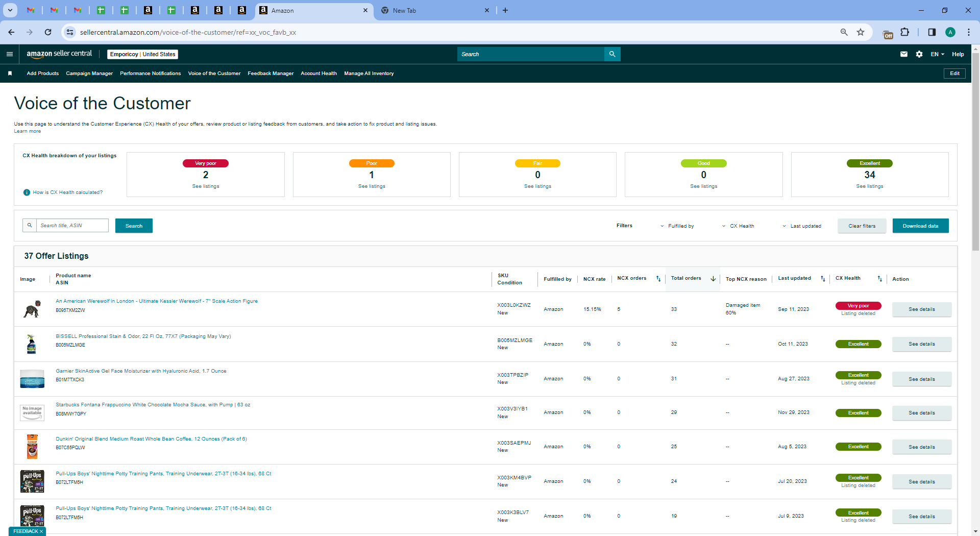
Task: Open Manage All Inventory
Action: tap(369, 74)
